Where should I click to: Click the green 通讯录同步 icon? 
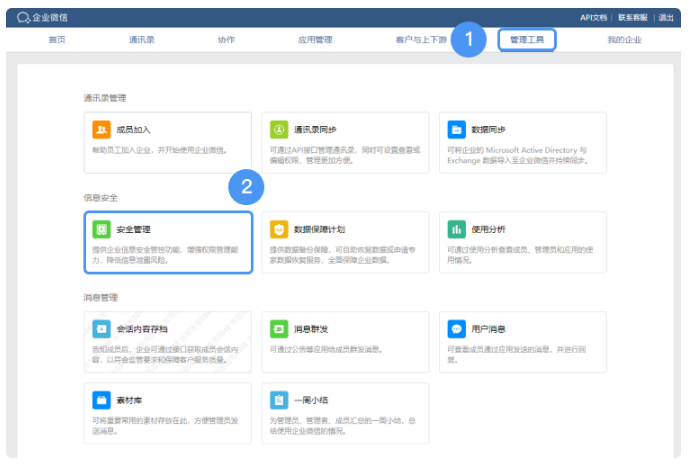(x=279, y=129)
